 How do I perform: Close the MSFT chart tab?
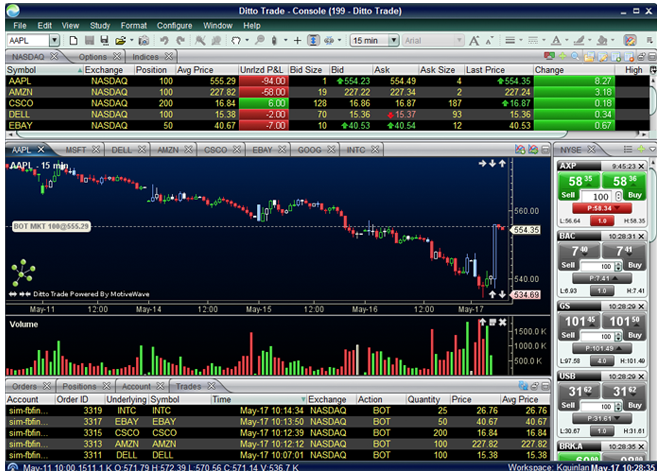96,149
